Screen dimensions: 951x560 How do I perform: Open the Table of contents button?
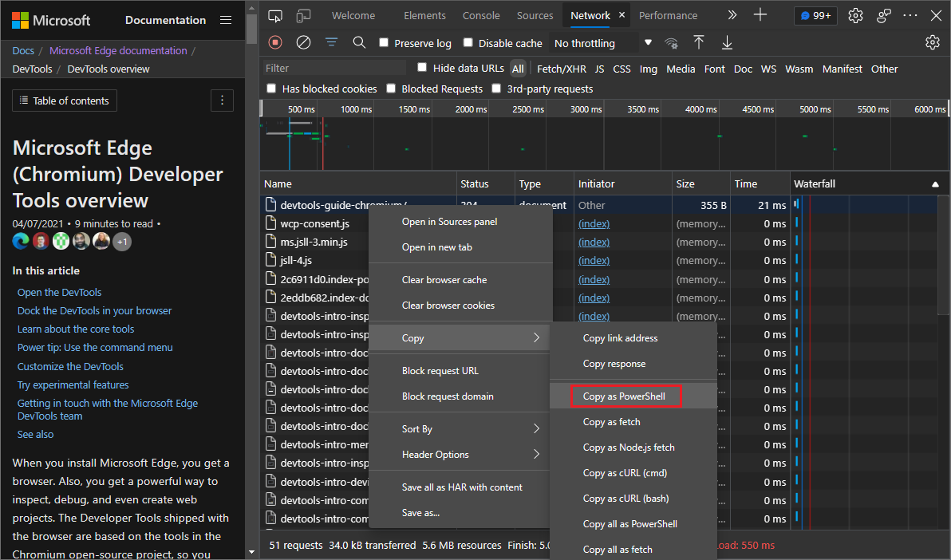tap(65, 101)
